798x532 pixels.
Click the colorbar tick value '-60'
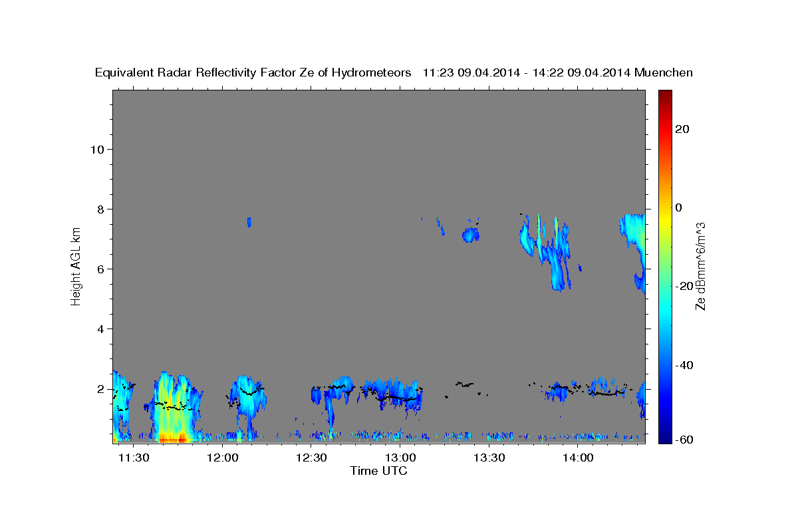coord(684,439)
